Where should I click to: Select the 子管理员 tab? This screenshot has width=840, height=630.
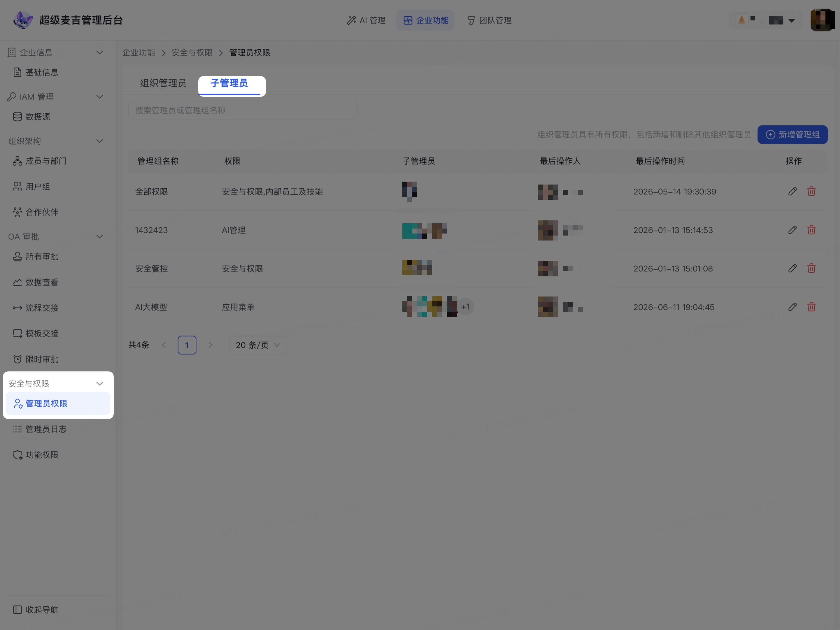coord(229,83)
